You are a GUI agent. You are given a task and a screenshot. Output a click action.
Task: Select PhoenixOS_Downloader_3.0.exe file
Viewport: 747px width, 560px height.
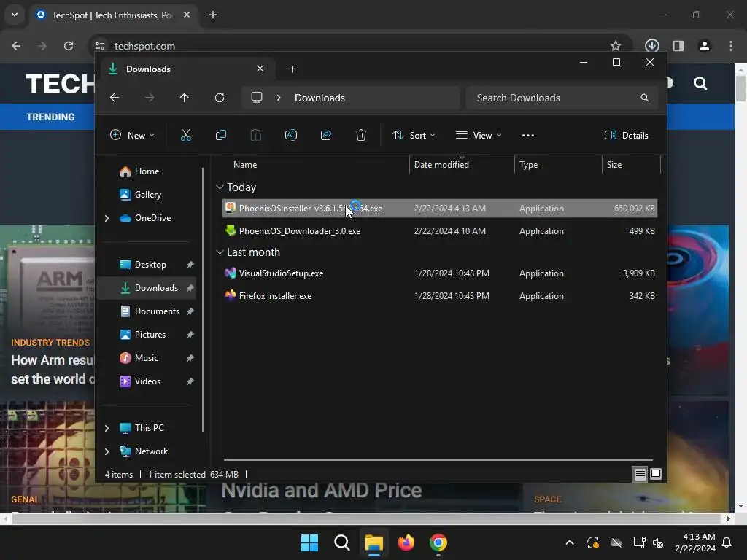(439, 231)
